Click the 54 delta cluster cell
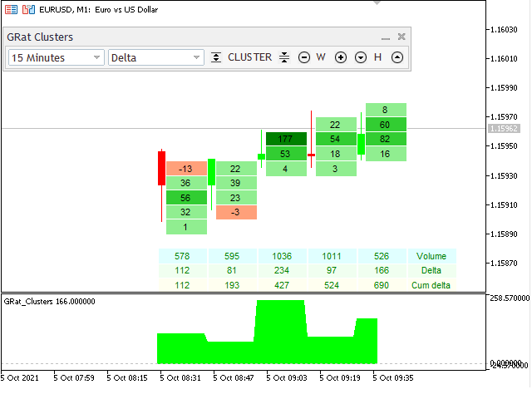Screen dimensions: 532x399 (336, 139)
